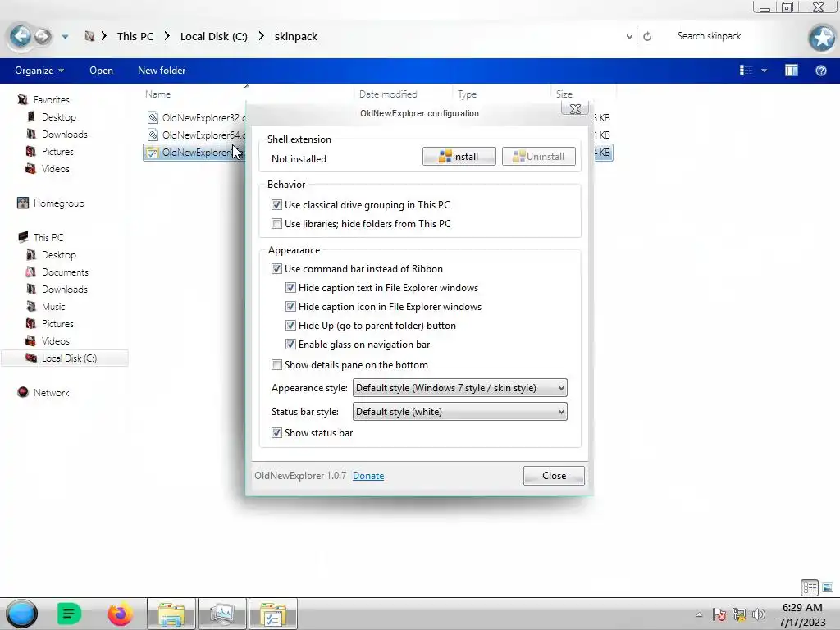
Task: Select Local Disk (C:) in navigation pane
Action: coord(65,358)
